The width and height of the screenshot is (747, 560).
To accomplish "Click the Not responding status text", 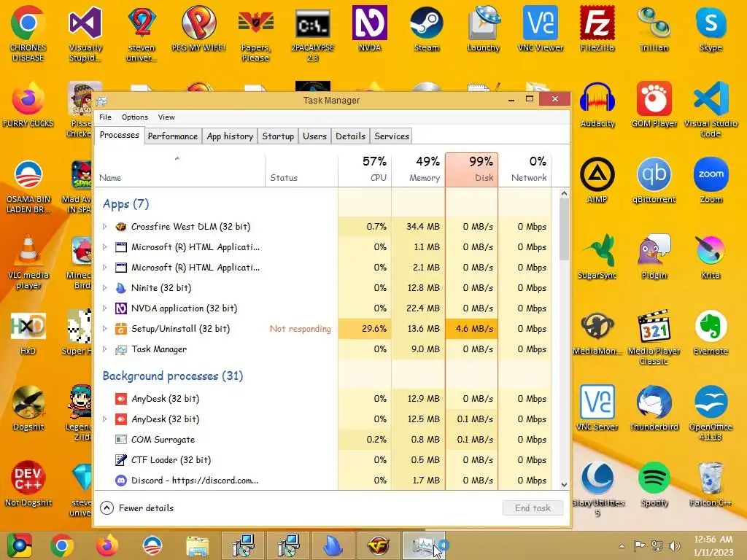I will tap(300, 329).
